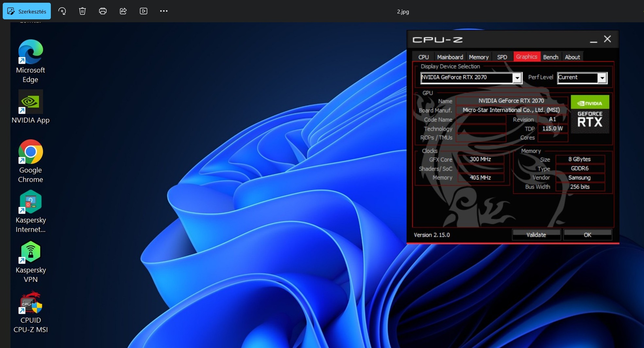
Task: Open the three-dots more options menu
Action: click(x=164, y=11)
